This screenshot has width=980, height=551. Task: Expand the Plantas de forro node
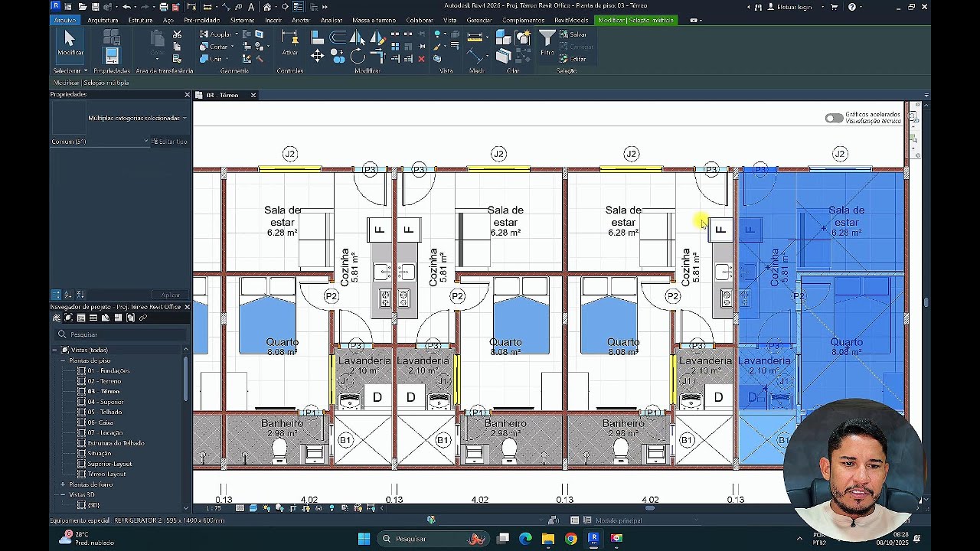point(63,484)
